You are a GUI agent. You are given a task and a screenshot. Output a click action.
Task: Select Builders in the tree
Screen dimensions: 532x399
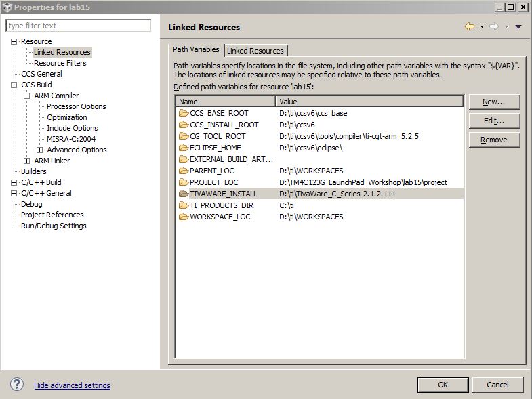[x=34, y=171]
